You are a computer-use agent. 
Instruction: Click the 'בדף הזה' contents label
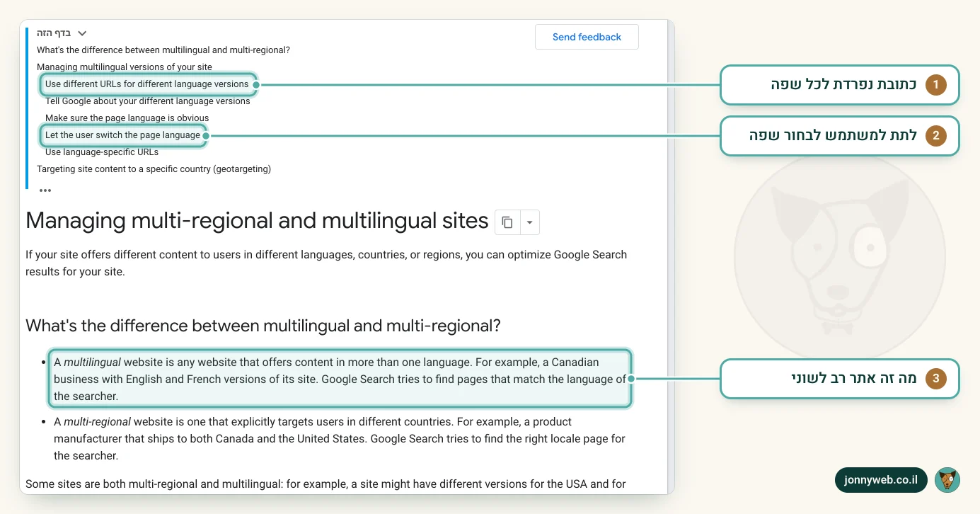pyautogui.click(x=54, y=33)
